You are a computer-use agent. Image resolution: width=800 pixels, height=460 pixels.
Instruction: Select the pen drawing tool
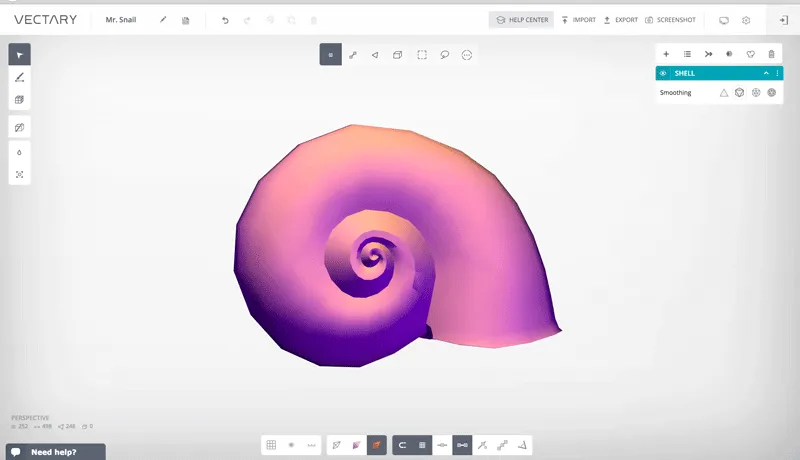[x=19, y=78]
